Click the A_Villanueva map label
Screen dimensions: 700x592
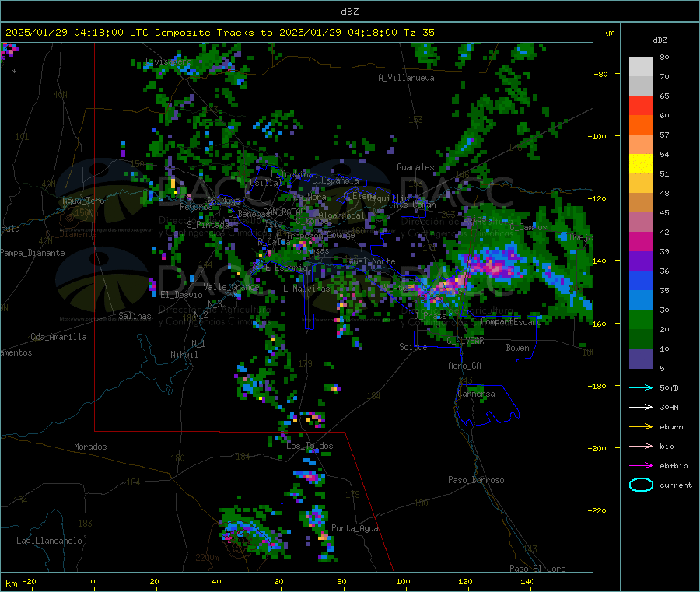[x=406, y=78]
